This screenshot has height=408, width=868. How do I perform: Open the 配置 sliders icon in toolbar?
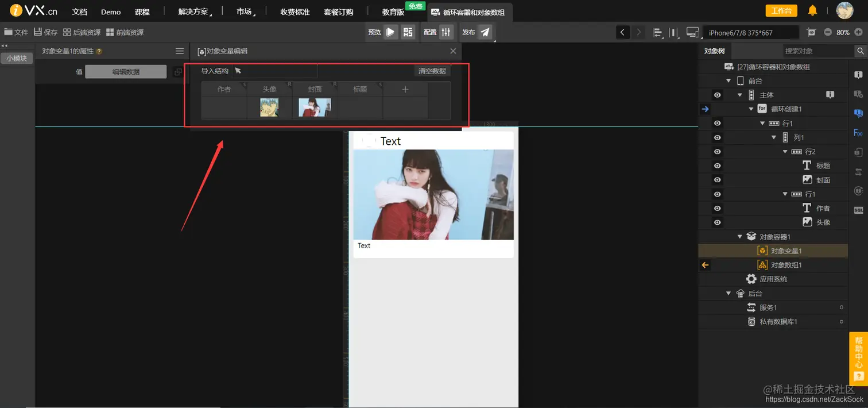pyautogui.click(x=446, y=32)
